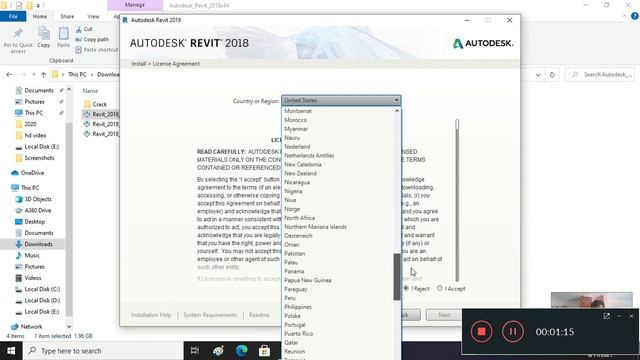Screen dimensions: 640x360
Task: Open System Requirements link
Action: (x=210, y=315)
